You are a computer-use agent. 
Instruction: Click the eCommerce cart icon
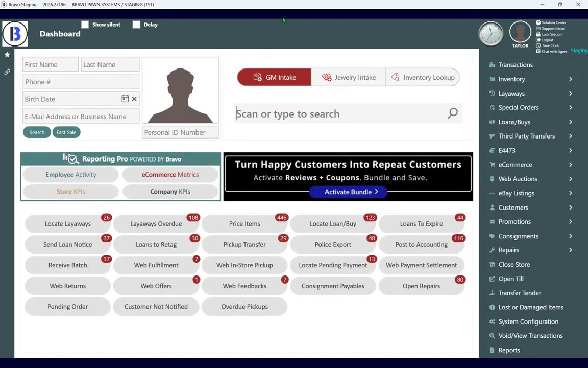[x=492, y=165]
